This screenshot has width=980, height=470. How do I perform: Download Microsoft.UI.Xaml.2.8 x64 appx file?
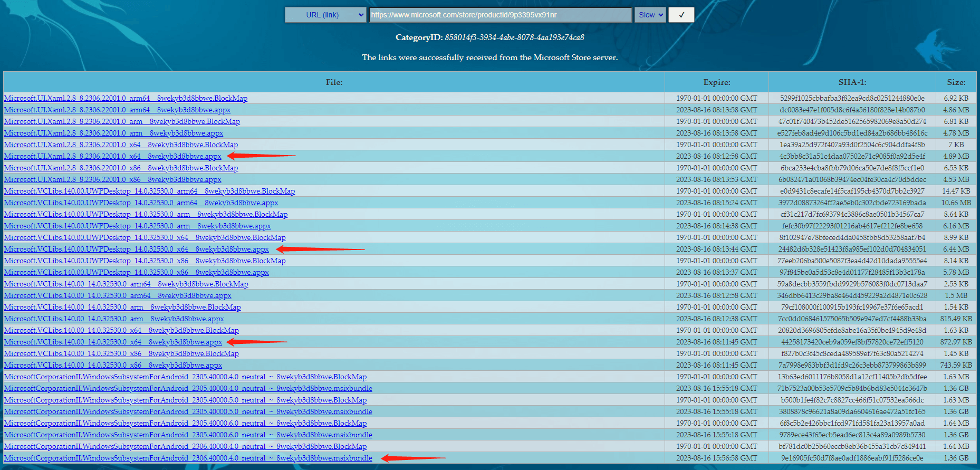coord(112,157)
